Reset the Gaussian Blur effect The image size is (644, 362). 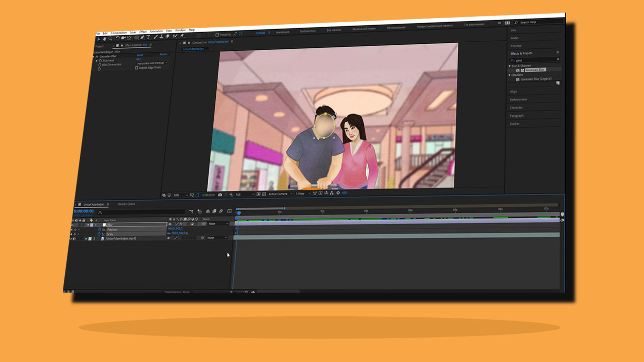[141, 55]
